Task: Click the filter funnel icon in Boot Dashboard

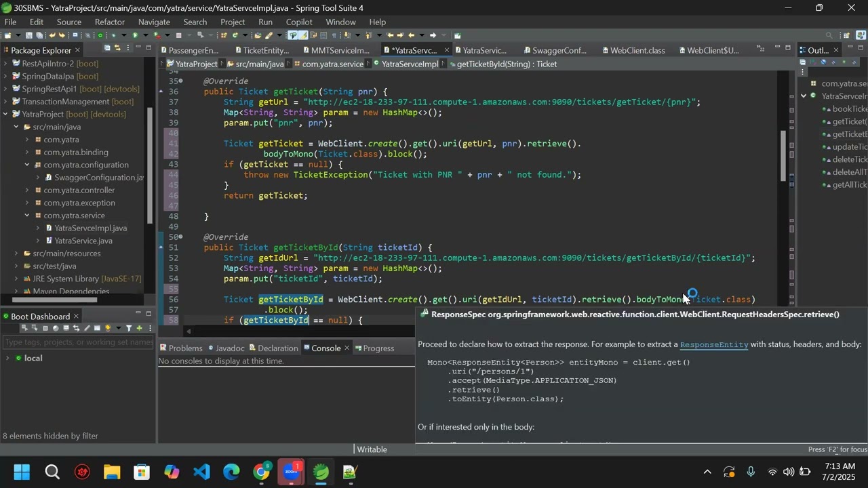Action: [129, 328]
